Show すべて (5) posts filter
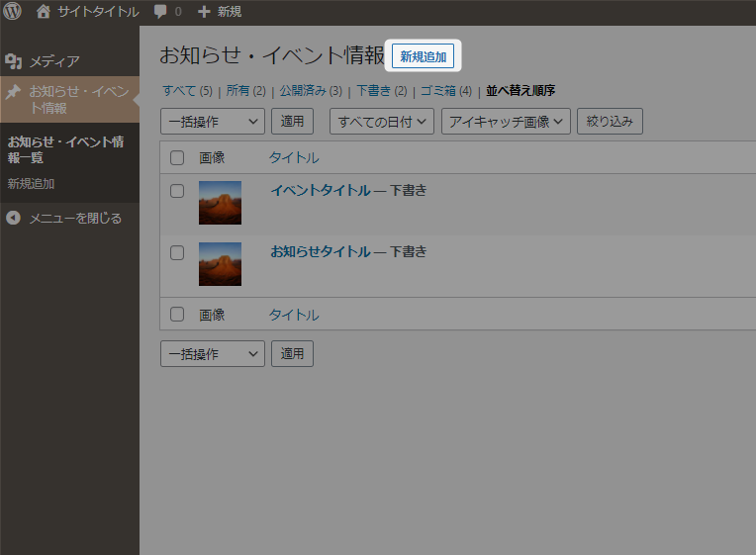 pyautogui.click(x=187, y=91)
